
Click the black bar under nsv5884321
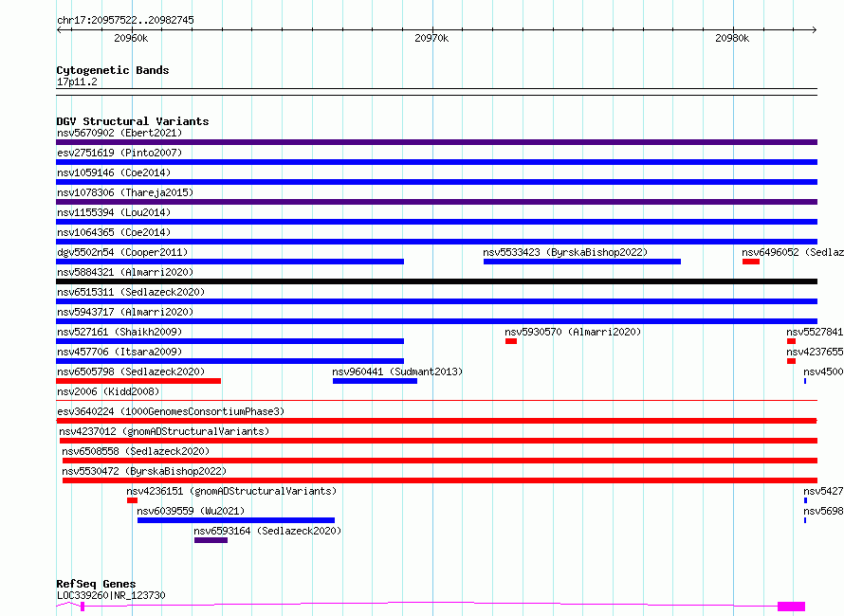(436, 281)
